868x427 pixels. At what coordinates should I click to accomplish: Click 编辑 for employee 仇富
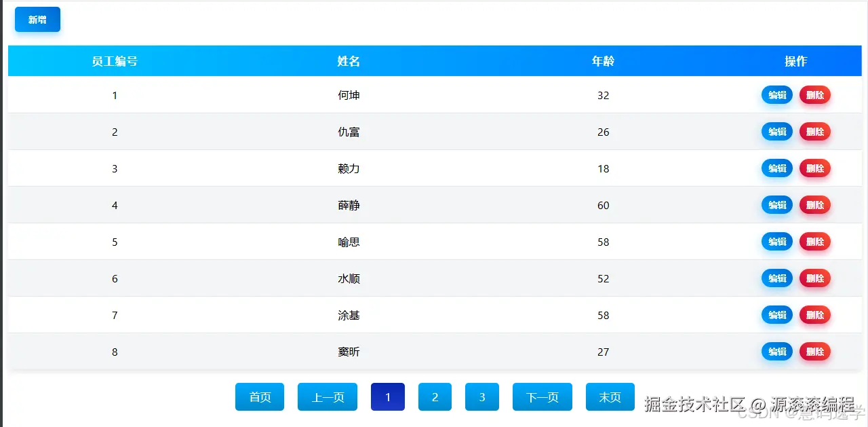pos(777,132)
